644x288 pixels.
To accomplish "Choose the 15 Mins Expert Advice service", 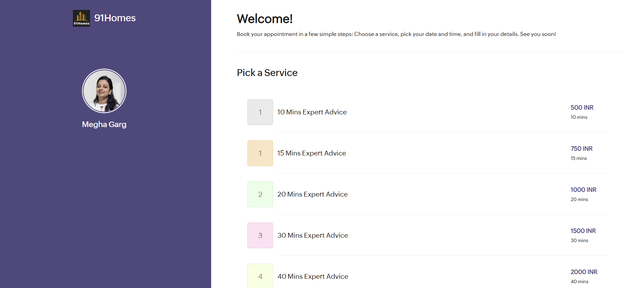I will click(x=312, y=153).
